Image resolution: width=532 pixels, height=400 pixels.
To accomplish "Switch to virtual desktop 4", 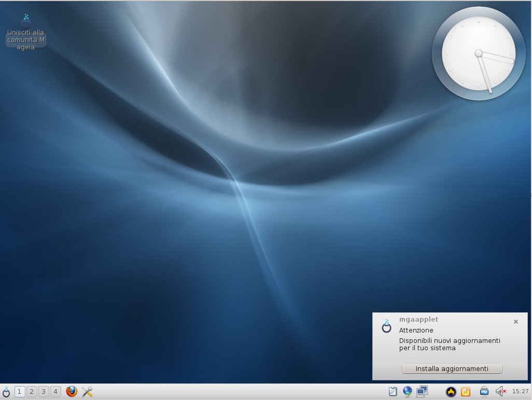I will 55,392.
